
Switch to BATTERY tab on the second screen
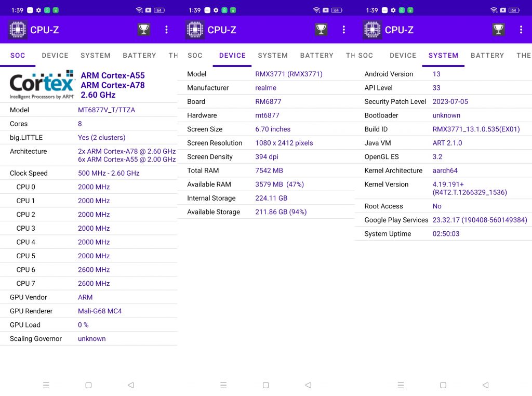316,55
